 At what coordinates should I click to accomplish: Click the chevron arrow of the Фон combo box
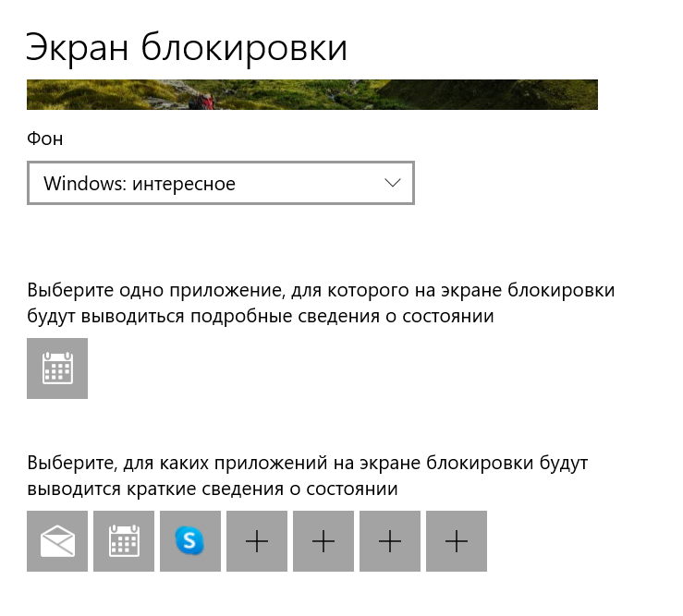(x=393, y=183)
